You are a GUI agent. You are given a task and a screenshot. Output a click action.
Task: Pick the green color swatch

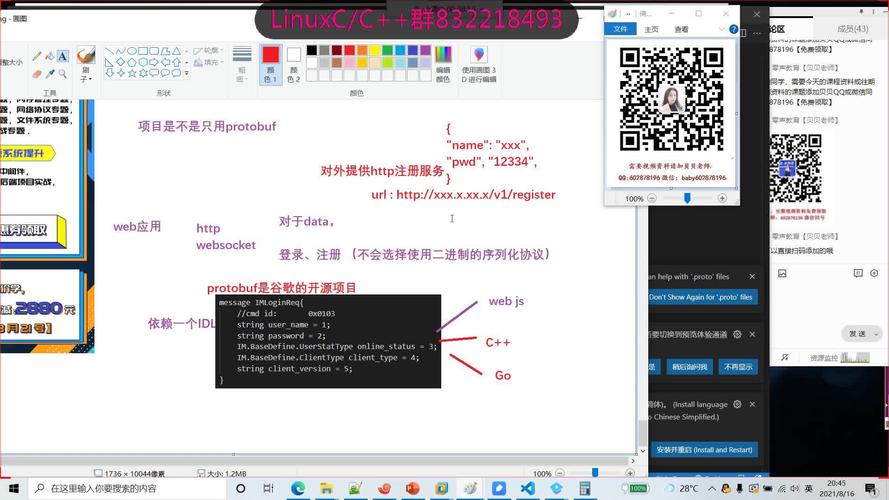coord(388,50)
